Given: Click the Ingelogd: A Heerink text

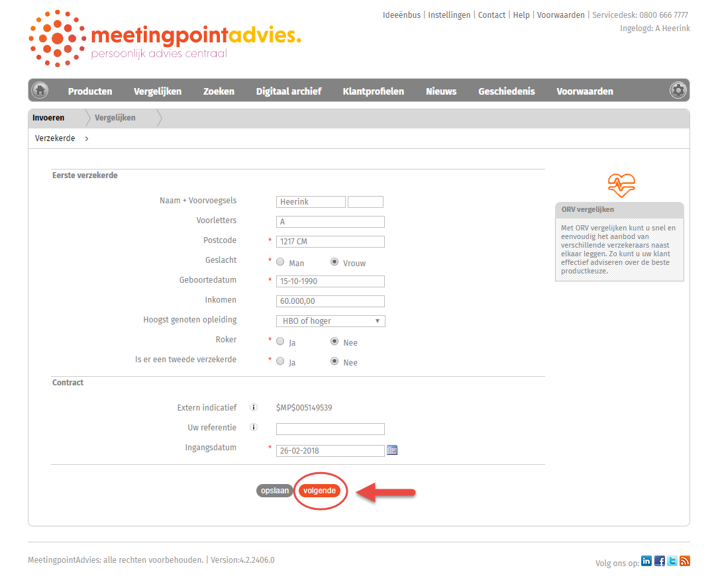Looking at the screenshot, I should (x=655, y=28).
